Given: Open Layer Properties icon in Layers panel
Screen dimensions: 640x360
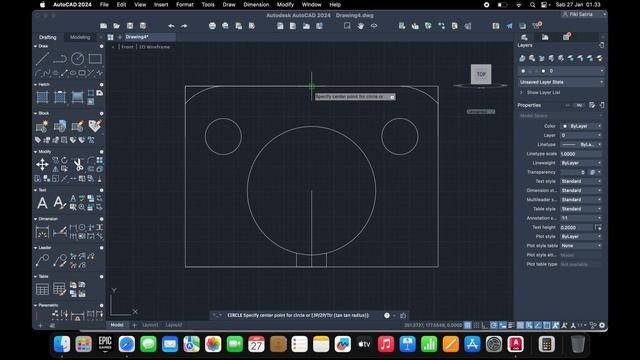Looking at the screenshot, I should click(522, 58).
